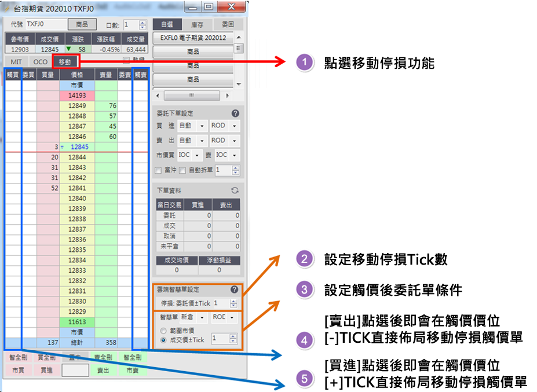This screenshot has width=537, height=392.
Task: Increase 成交價±Tick stepper value
Action: [233, 336]
